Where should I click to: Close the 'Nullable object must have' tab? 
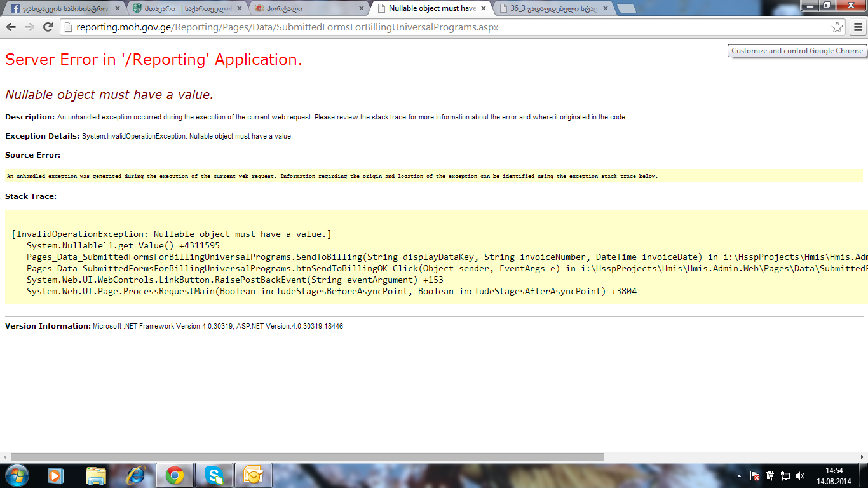(x=484, y=9)
